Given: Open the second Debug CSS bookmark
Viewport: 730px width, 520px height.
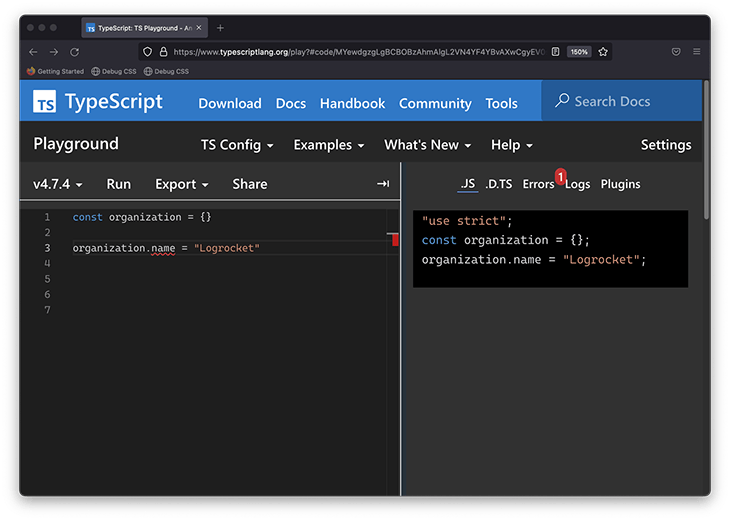Looking at the screenshot, I should [167, 71].
